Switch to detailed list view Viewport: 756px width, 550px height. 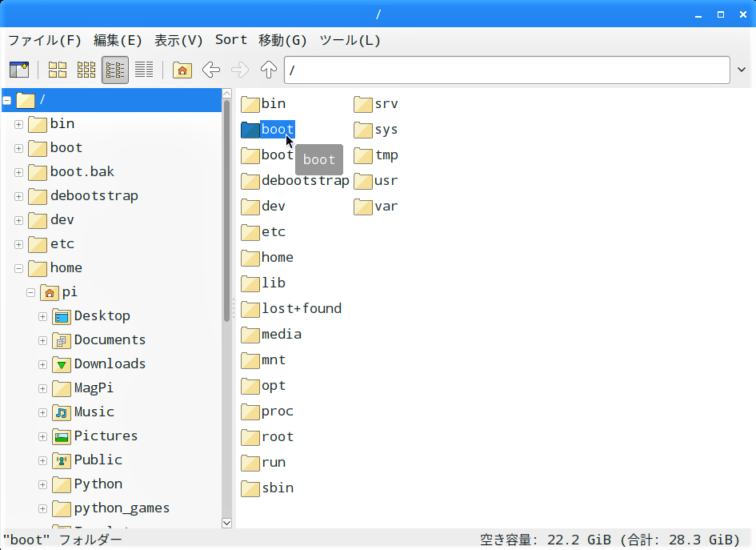coord(144,70)
